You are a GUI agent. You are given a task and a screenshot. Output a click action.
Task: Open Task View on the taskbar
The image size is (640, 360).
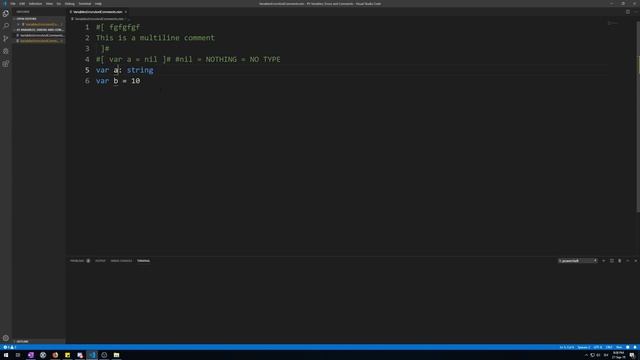(18, 355)
